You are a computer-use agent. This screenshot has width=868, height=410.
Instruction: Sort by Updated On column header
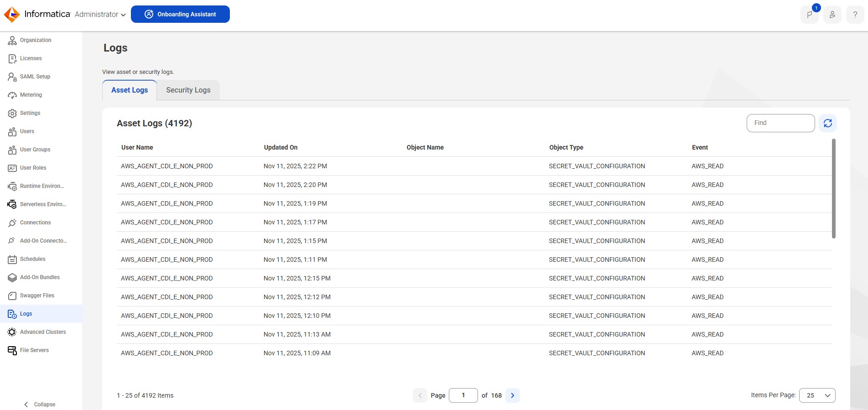tap(281, 147)
